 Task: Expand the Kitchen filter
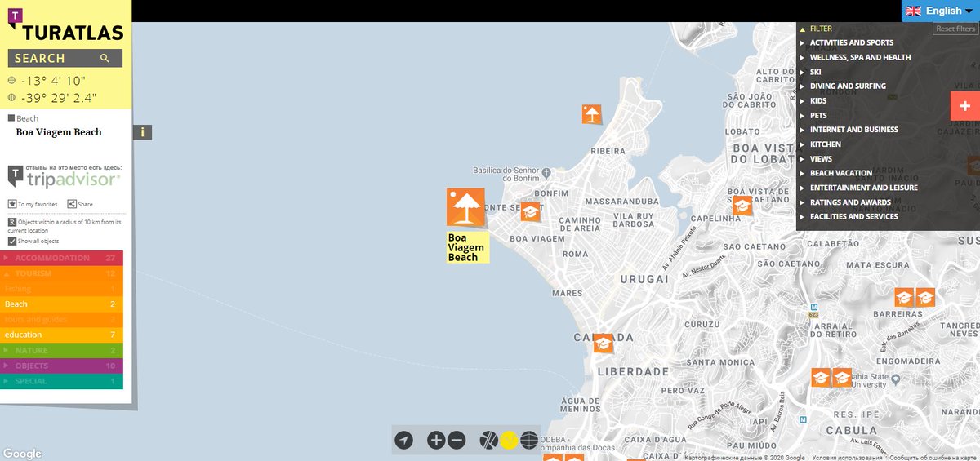pyautogui.click(x=825, y=144)
